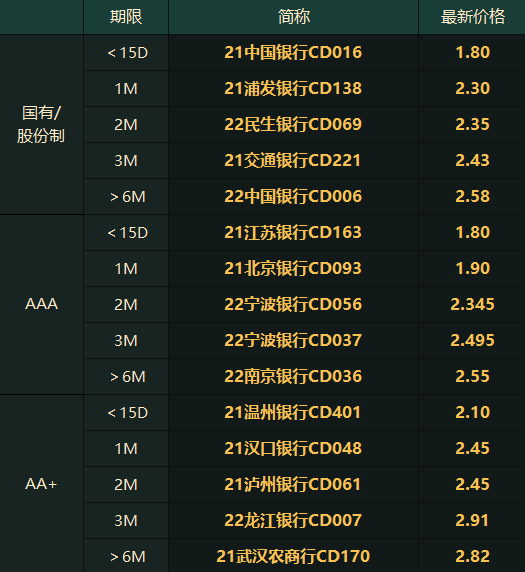Open 21武汉农商行CD170 entry
The width and height of the screenshot is (525, 572).
click(293, 556)
